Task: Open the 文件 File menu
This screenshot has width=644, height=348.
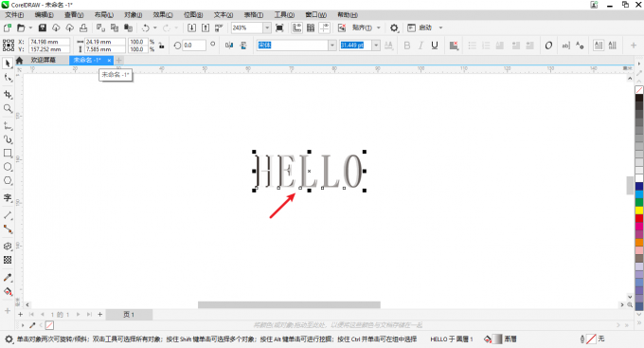Action: click(x=14, y=15)
